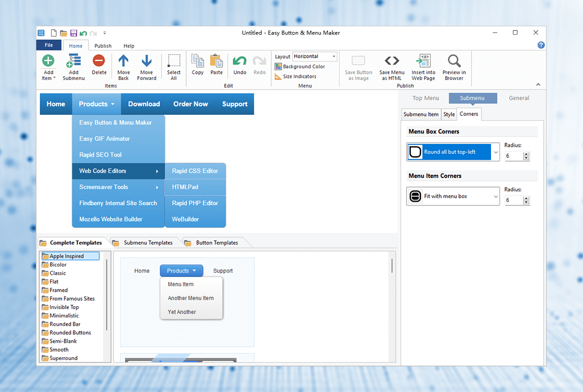Open the Submenu Item tab
The height and width of the screenshot is (392, 583).
click(x=421, y=114)
